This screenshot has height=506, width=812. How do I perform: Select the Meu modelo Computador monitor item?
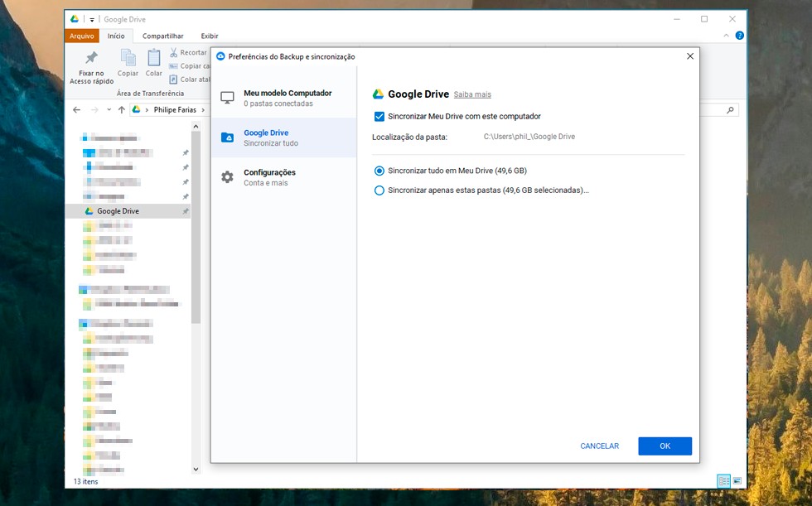[227, 98]
